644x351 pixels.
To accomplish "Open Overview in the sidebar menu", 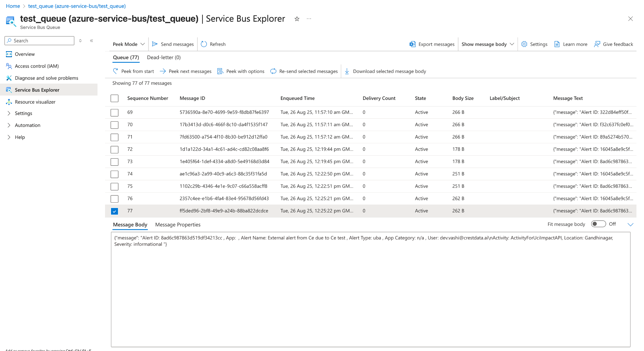I will pyautogui.click(x=25, y=54).
